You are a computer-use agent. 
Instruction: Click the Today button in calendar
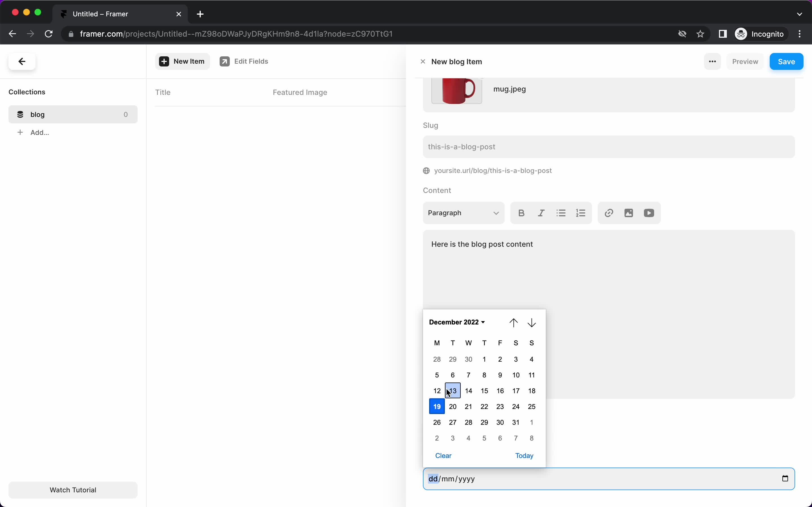pos(524,455)
